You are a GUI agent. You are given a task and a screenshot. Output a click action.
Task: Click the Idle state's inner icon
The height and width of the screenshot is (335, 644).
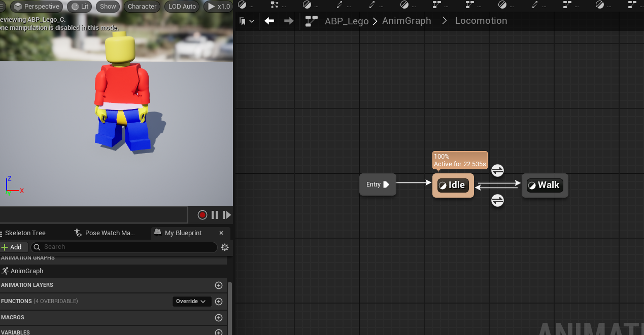click(443, 185)
